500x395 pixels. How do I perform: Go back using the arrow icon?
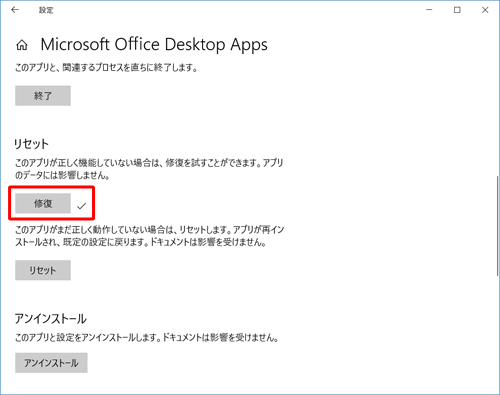(x=15, y=10)
